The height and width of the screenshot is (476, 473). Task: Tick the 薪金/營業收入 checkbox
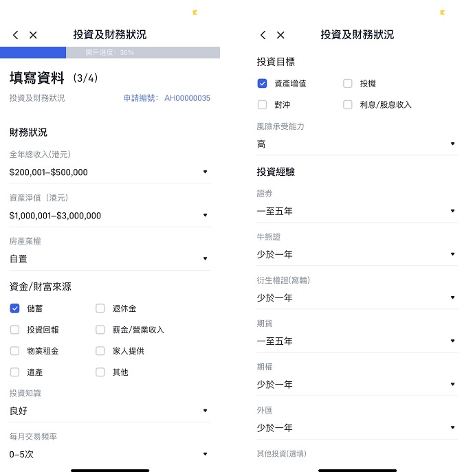(100, 330)
